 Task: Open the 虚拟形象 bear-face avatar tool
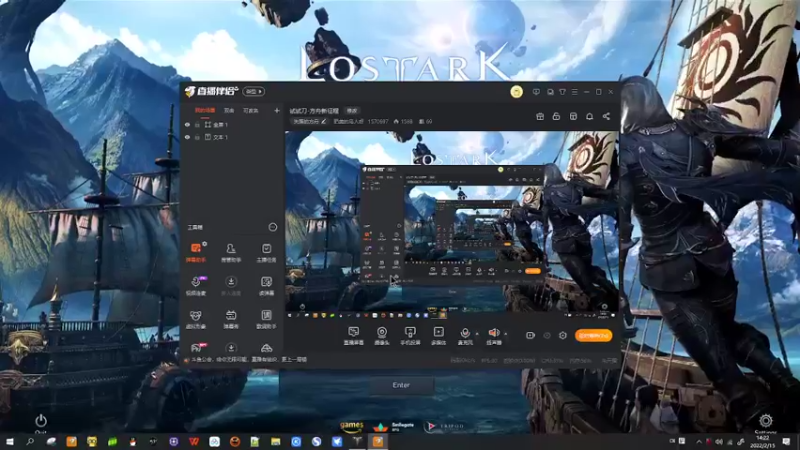[x=196, y=319]
